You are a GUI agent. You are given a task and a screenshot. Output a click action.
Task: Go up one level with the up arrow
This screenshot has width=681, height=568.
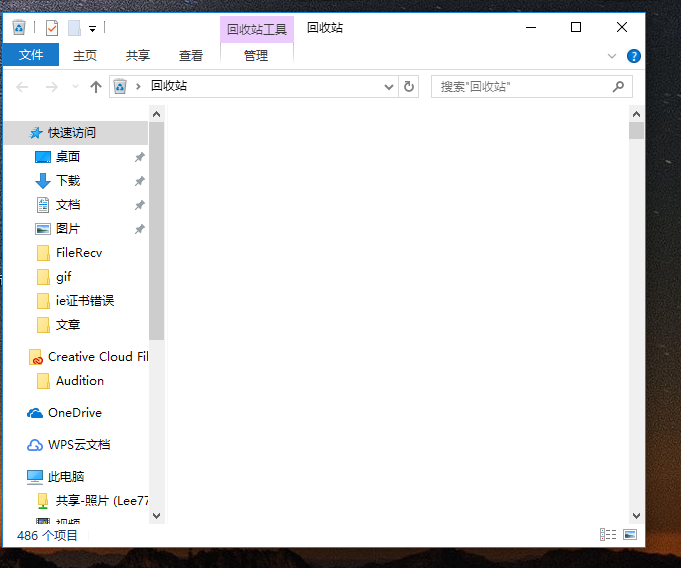96,87
